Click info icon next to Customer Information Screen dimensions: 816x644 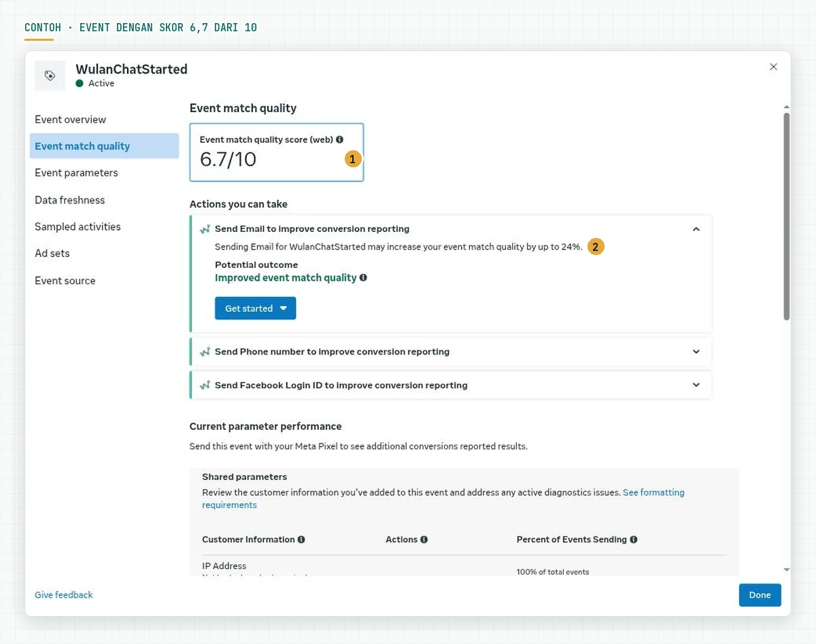[301, 539]
